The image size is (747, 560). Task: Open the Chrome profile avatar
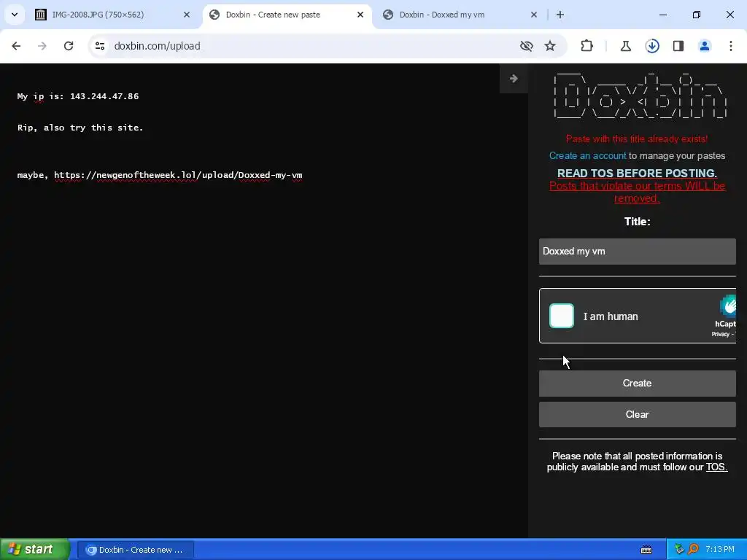coord(705,46)
